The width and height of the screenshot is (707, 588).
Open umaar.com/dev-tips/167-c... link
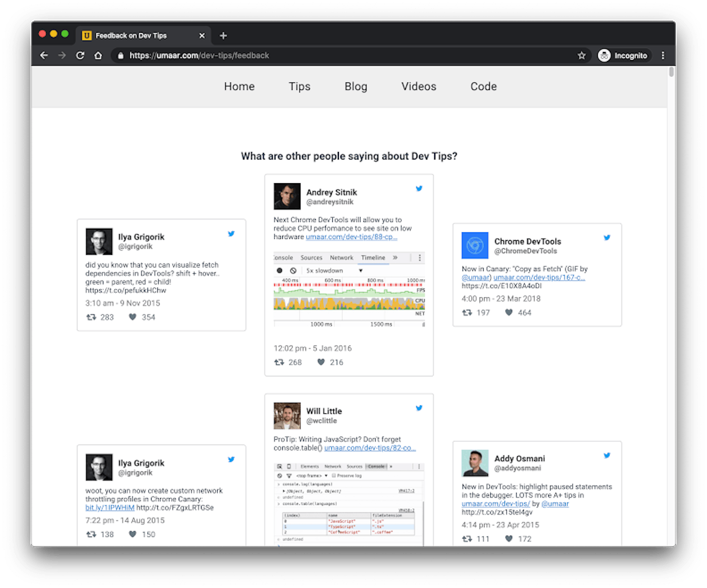[x=539, y=277]
